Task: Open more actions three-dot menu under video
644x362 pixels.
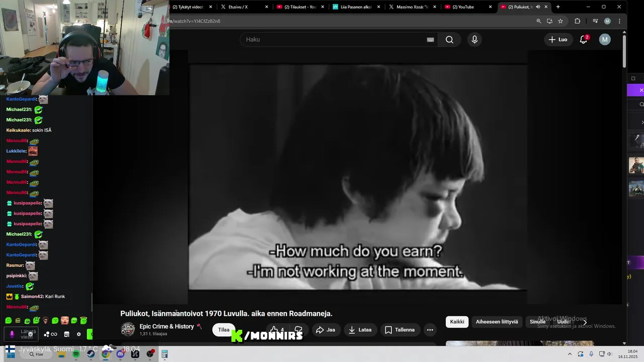Action: [x=430, y=330]
